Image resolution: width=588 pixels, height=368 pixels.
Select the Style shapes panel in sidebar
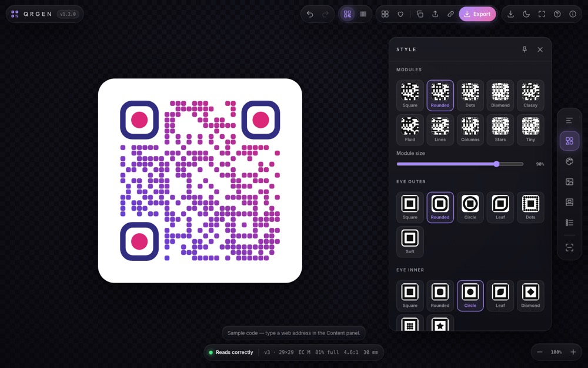coord(569,141)
